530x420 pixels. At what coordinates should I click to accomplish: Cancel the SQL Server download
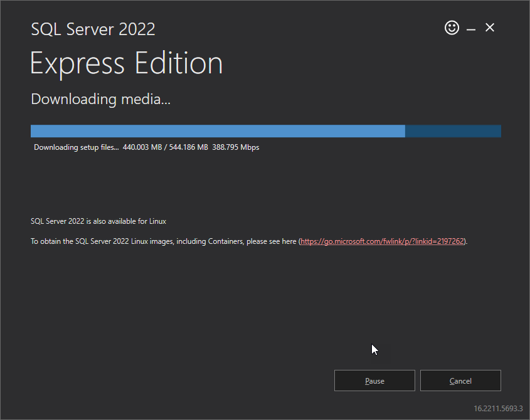pyautogui.click(x=460, y=381)
